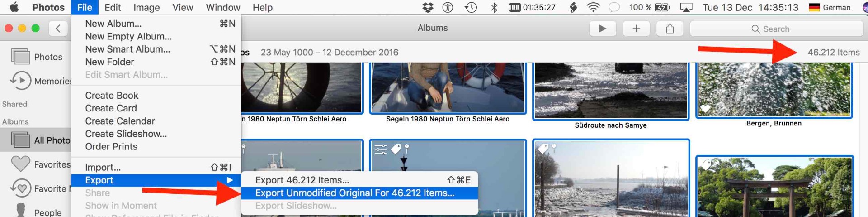
Task: Choose New Folder menu item
Action: pos(156,62)
